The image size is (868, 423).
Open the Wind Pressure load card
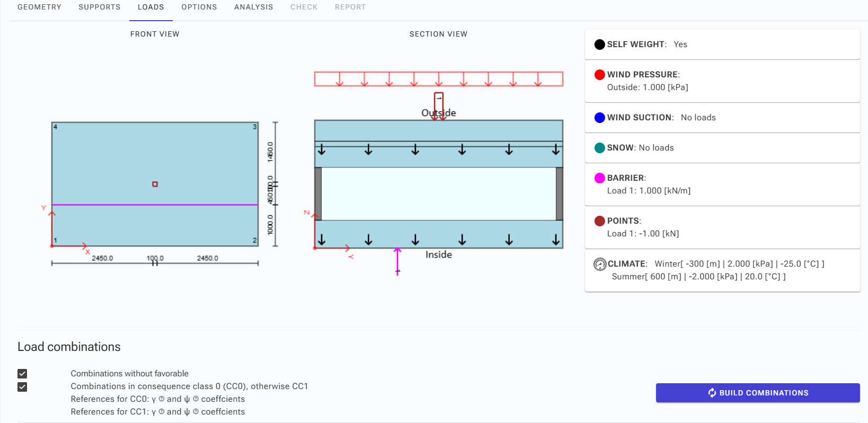click(722, 81)
